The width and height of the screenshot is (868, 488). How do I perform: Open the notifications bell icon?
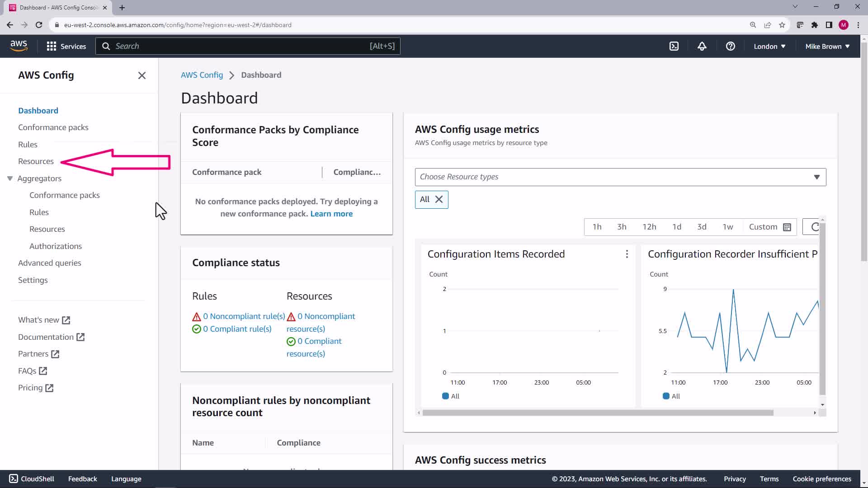tap(702, 46)
